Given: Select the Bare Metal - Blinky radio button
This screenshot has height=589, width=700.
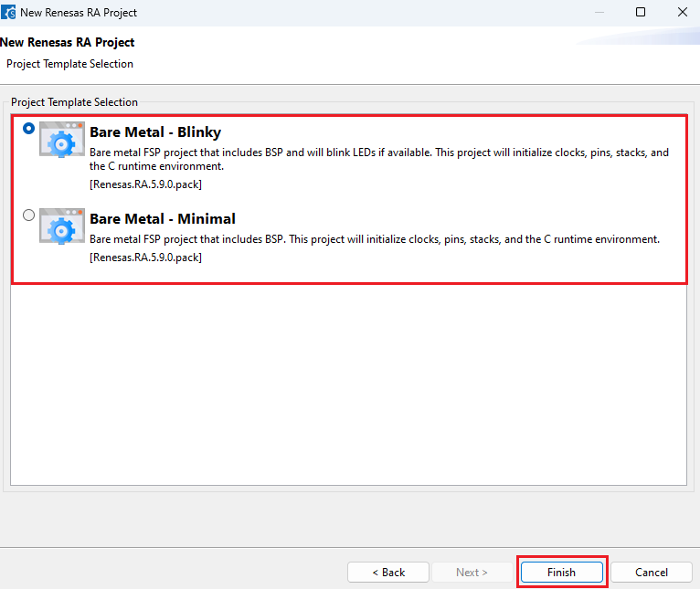Looking at the screenshot, I should point(29,129).
